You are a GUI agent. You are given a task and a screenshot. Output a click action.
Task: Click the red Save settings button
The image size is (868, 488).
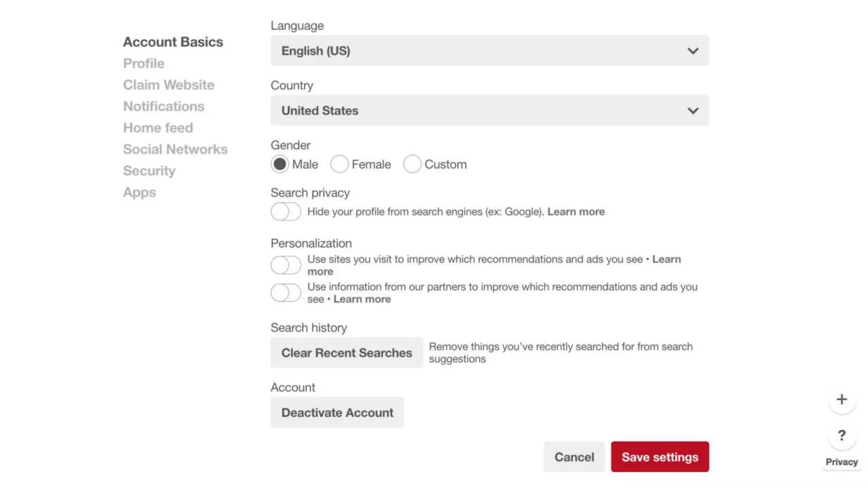pyautogui.click(x=659, y=457)
